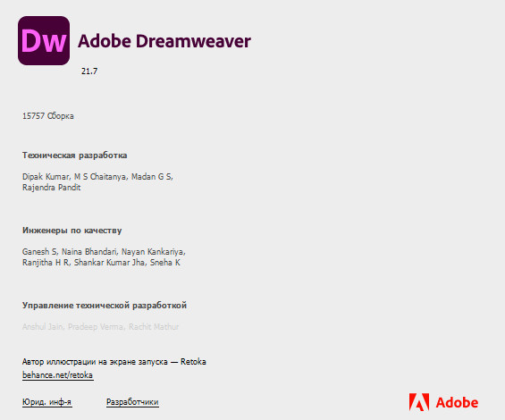Click the Anshul Jain, Pradeep Verma line
Image resolution: width=505 pixels, height=420 pixels.
tap(100, 327)
